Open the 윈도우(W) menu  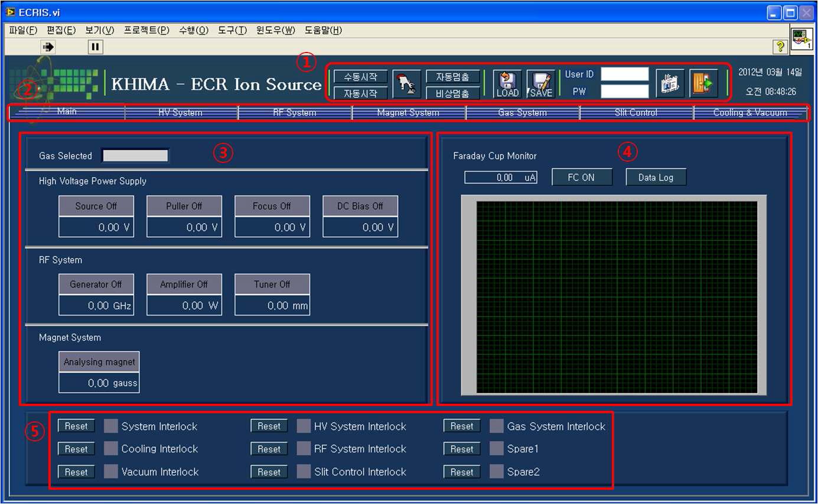click(275, 30)
